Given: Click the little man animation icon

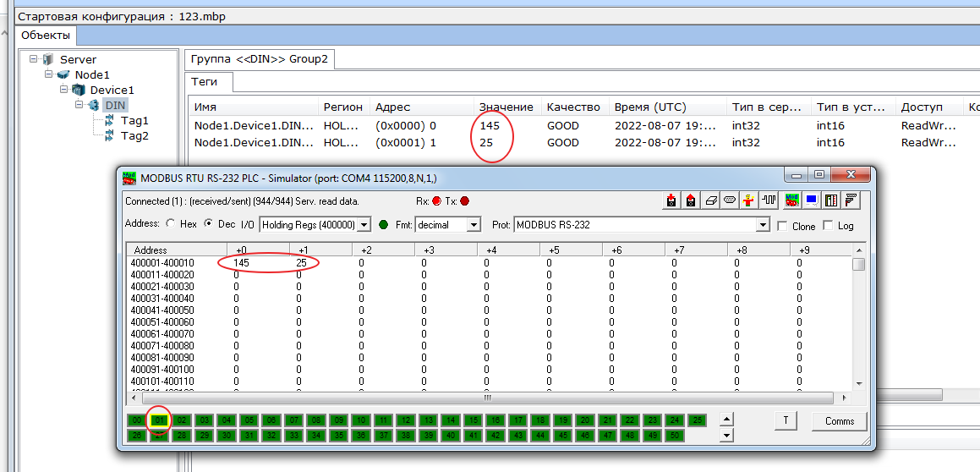Looking at the screenshot, I should pos(749,200).
